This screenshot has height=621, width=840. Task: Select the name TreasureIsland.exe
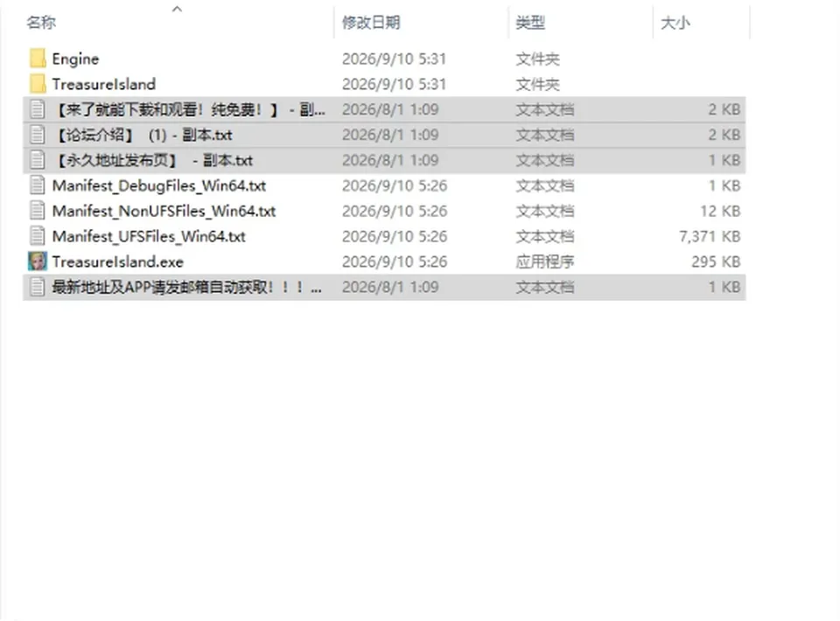coord(118,262)
